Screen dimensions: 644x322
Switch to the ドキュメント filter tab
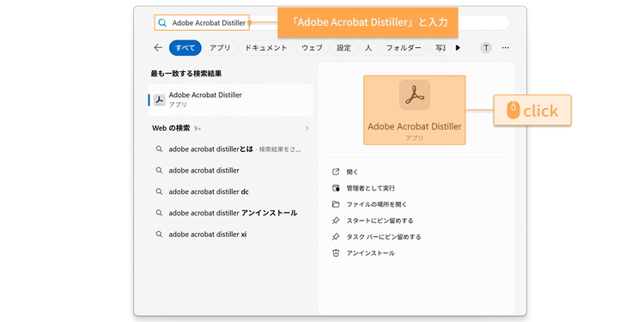coord(266,47)
